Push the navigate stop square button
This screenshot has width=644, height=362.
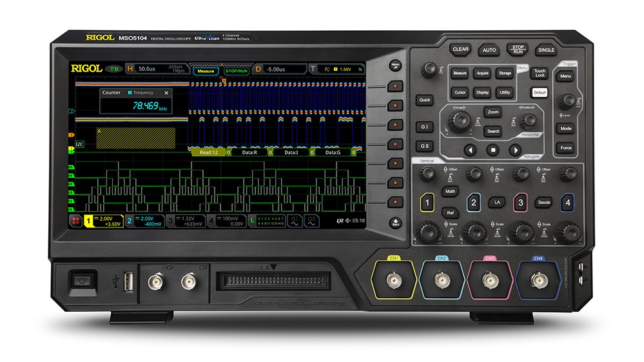pyautogui.click(x=493, y=150)
